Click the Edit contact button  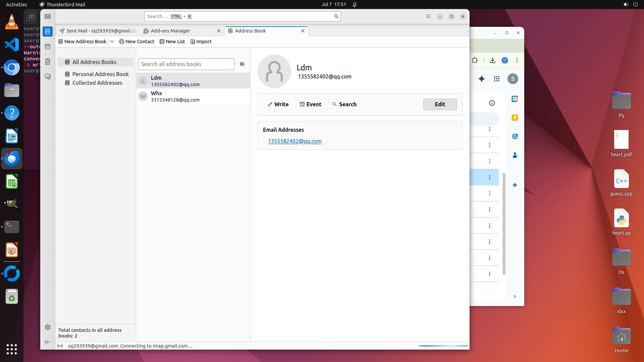(440, 104)
